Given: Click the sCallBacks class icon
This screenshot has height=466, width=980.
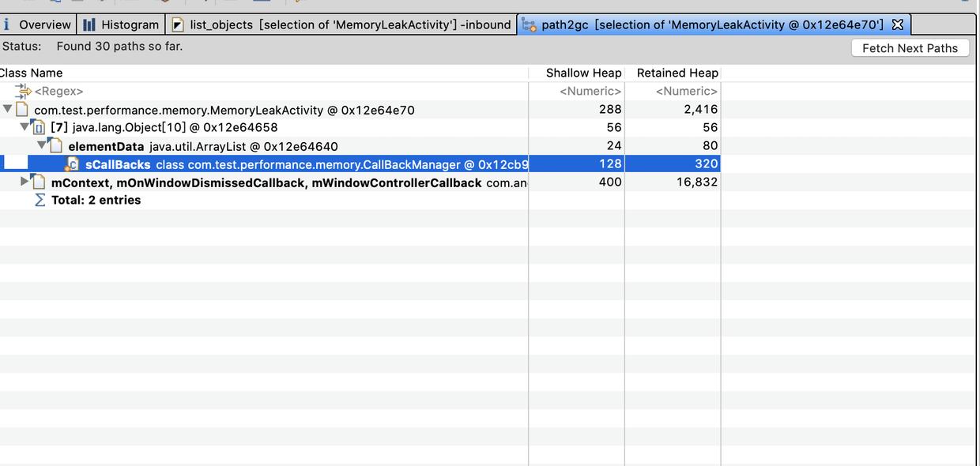Looking at the screenshot, I should (x=72, y=164).
